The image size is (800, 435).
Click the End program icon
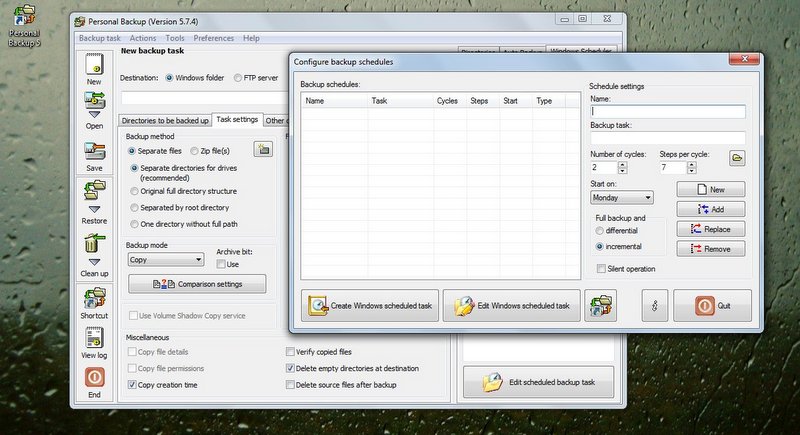[94, 377]
